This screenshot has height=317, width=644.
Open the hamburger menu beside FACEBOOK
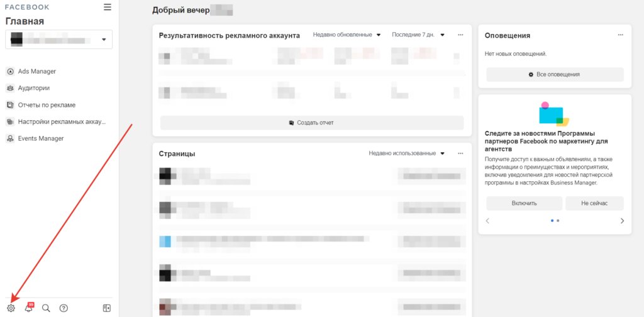[107, 7]
